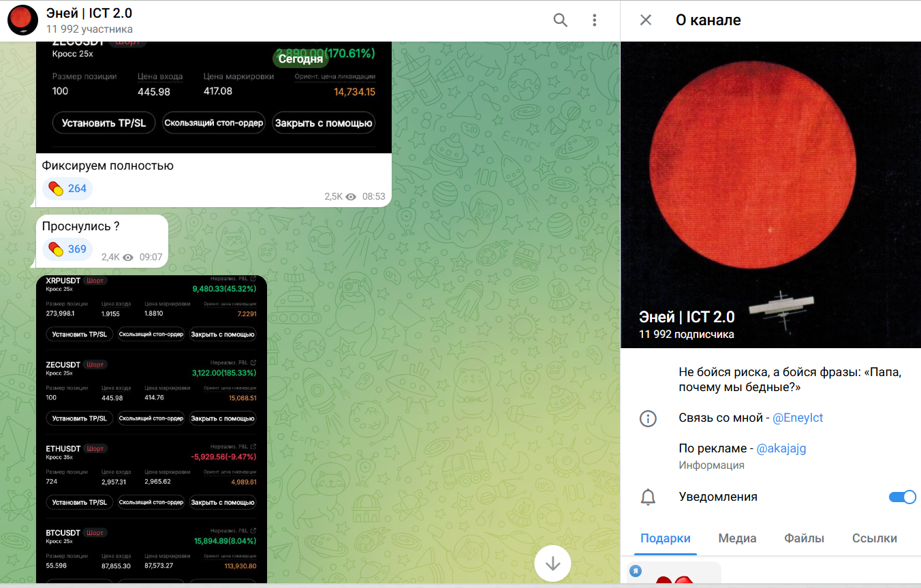
Task: Switch to the Медиа tab
Action: pyautogui.click(x=737, y=538)
